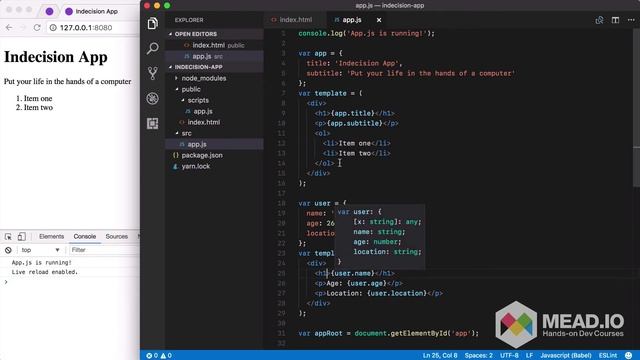This screenshot has width=640, height=360.
Task: Click Ln 25, Col 8 in status bar
Action: point(440,356)
